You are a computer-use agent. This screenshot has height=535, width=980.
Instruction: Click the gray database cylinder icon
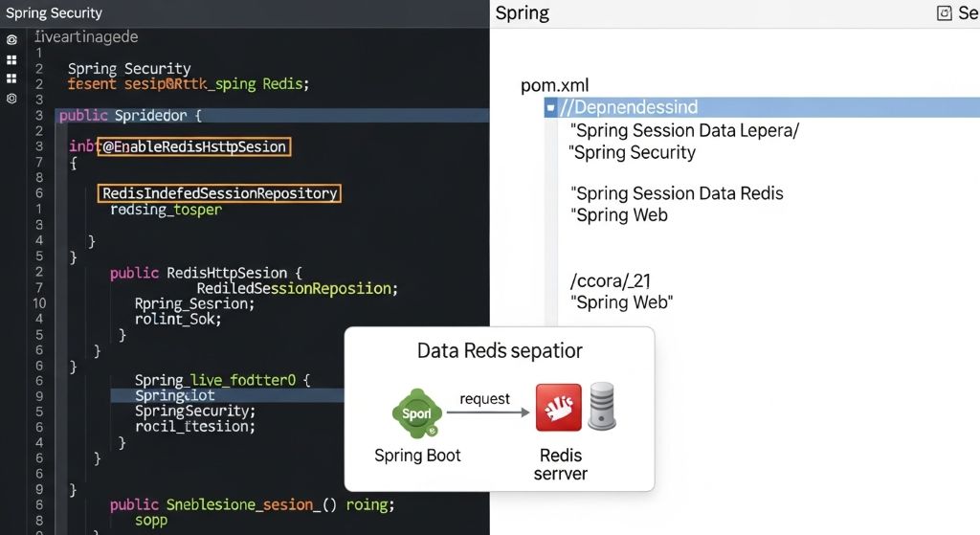(602, 407)
